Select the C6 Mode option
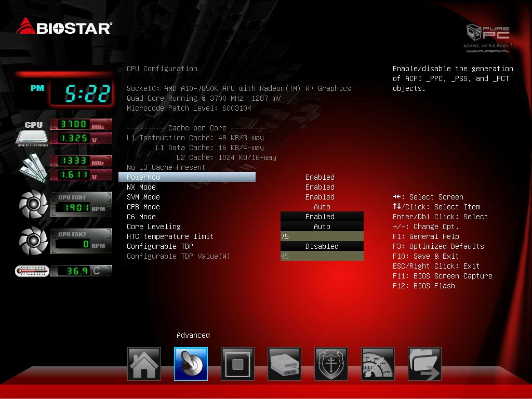The width and height of the screenshot is (532, 399). [141, 217]
